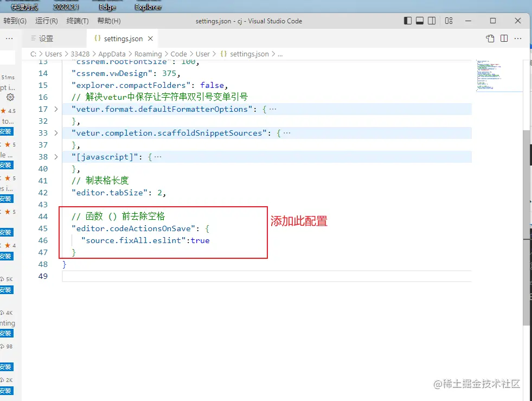The height and width of the screenshot is (401, 532).
Task: Maximize the Visual Studio Code window
Action: (493, 21)
